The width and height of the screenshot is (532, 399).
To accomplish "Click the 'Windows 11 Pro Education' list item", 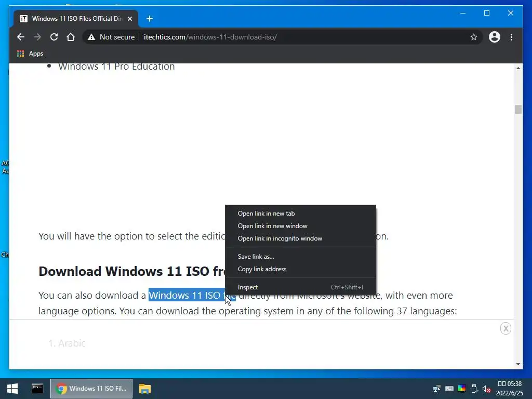I will [x=116, y=66].
